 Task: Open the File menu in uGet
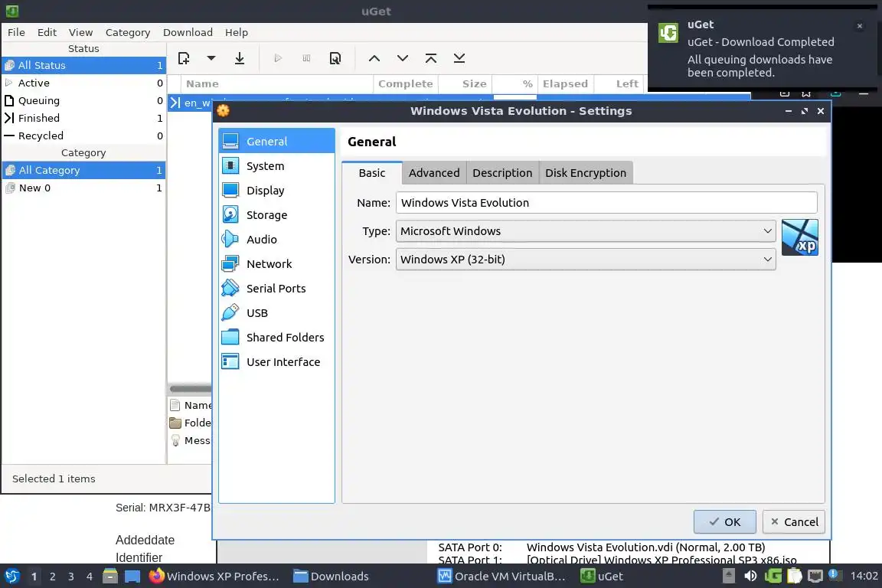(16, 32)
